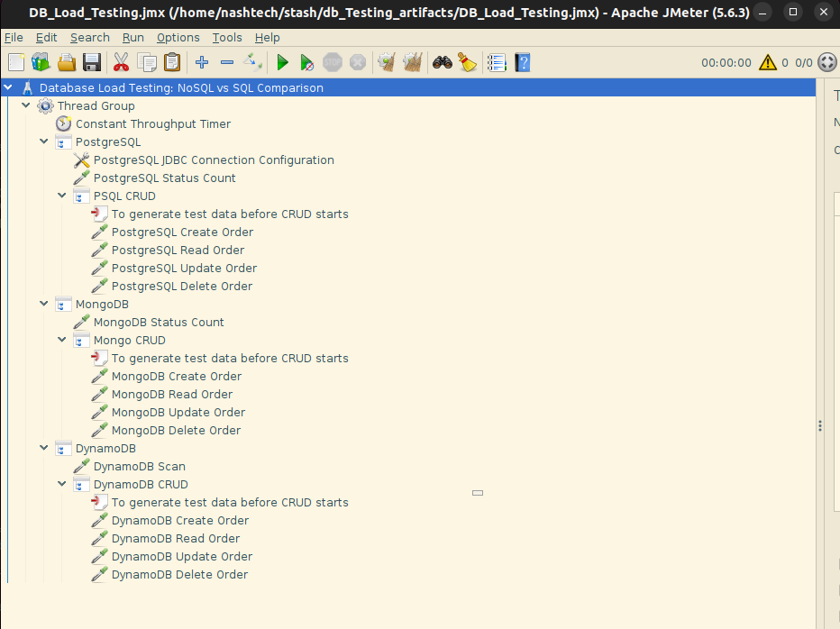Click the Help question mark icon
Viewport: 840px width, 629px height.
[x=522, y=62]
